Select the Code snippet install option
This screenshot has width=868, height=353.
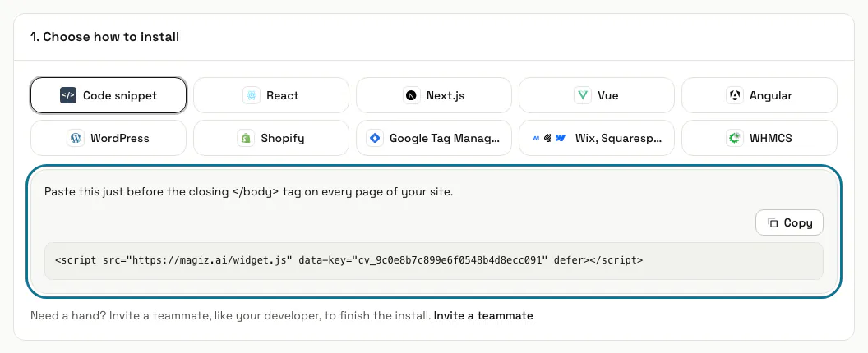click(x=108, y=95)
